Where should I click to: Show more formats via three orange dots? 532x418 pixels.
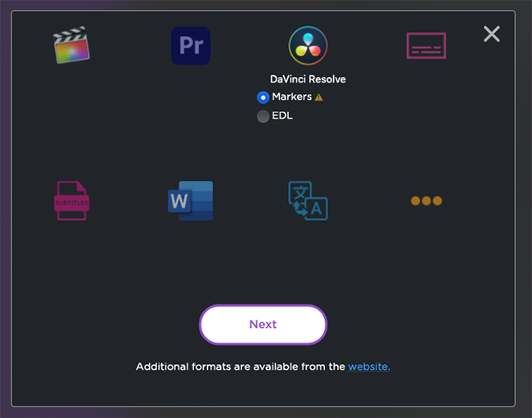coord(426,200)
